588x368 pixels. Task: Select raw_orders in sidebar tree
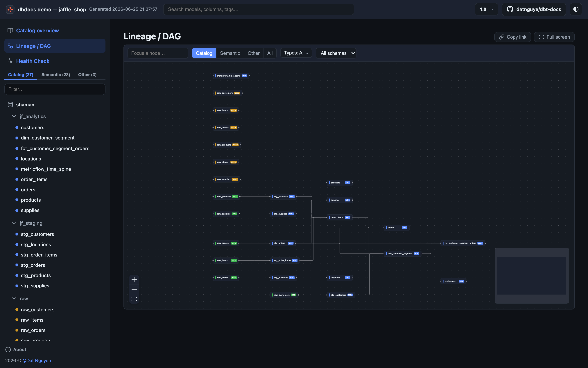click(x=33, y=330)
